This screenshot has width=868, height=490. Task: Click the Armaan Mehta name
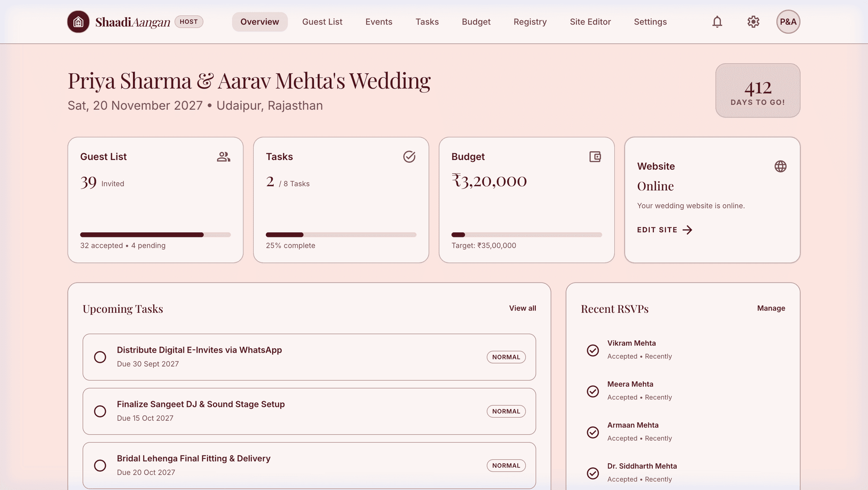633,425
